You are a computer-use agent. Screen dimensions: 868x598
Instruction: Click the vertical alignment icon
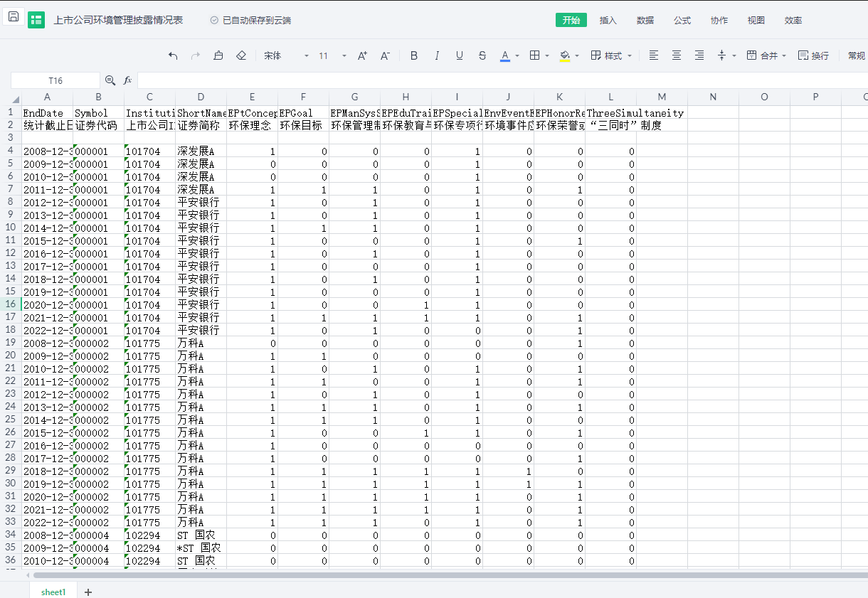click(x=722, y=55)
